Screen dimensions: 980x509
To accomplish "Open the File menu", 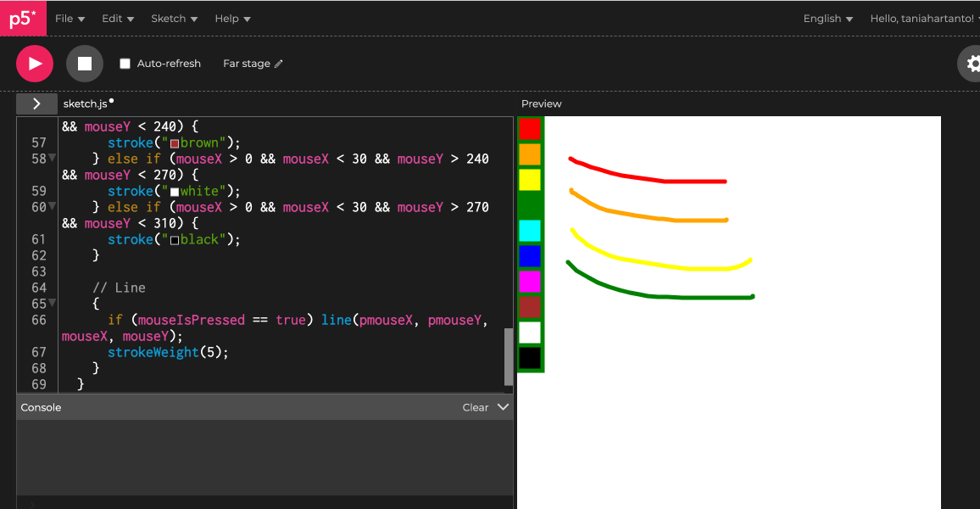I will pos(70,19).
